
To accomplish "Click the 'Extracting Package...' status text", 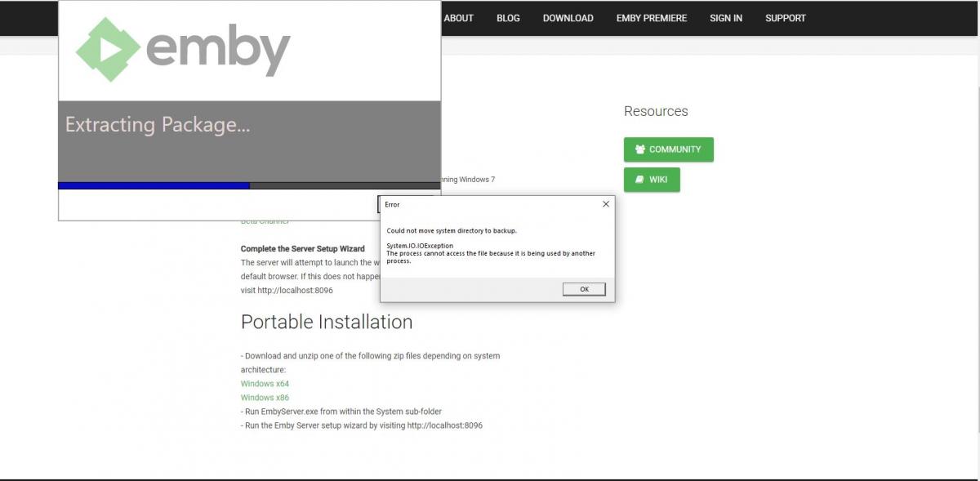I will click(x=158, y=125).
